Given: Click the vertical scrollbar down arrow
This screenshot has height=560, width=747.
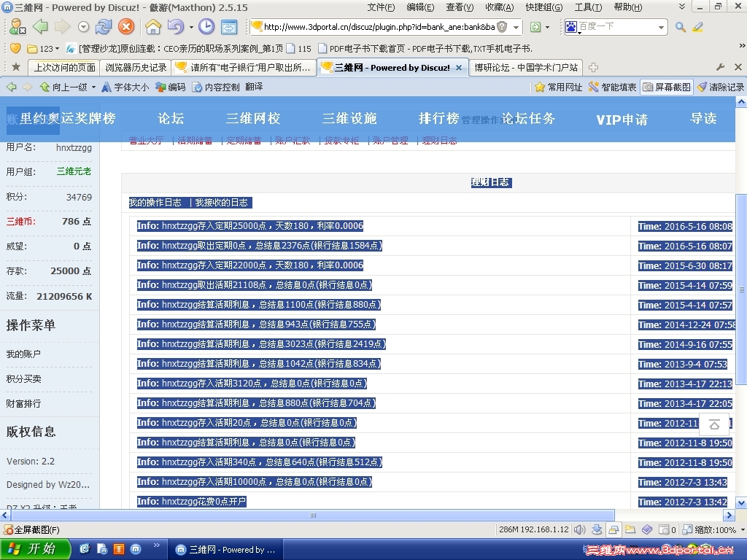Looking at the screenshot, I should [741, 503].
